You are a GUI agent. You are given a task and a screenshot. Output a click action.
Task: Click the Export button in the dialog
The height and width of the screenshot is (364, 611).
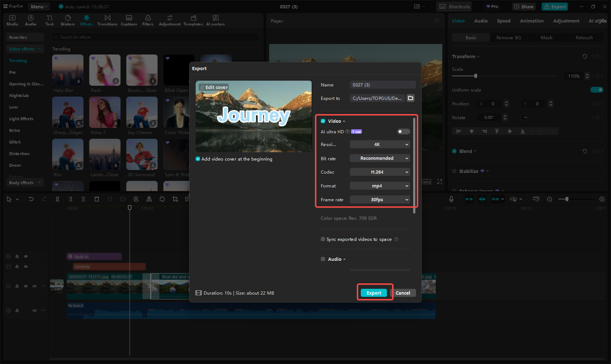374,293
